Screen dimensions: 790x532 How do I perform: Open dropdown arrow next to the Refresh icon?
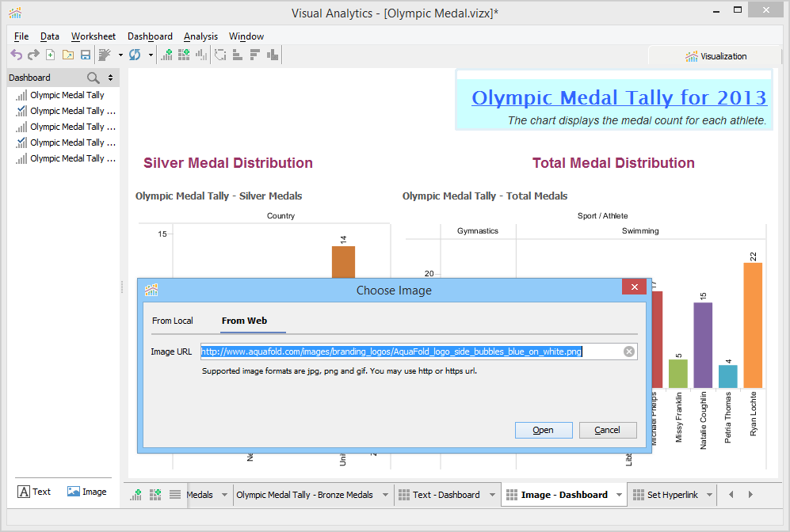coord(151,55)
